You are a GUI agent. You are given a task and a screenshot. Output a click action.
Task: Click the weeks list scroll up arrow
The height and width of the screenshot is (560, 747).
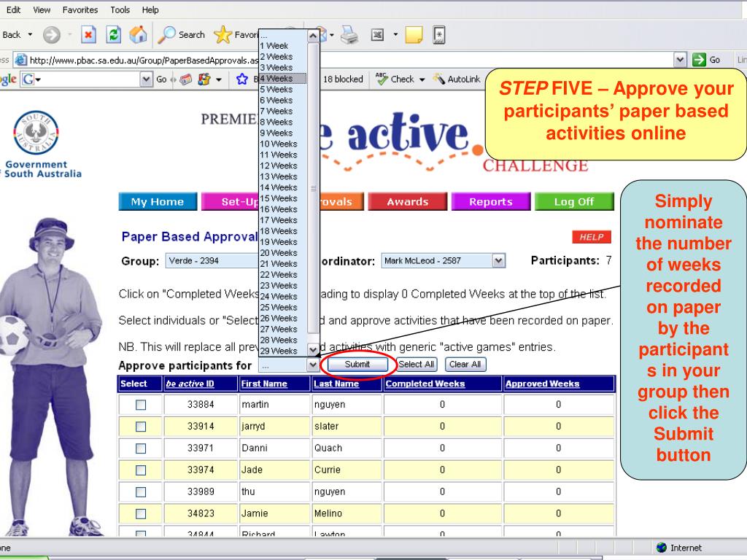tap(313, 36)
